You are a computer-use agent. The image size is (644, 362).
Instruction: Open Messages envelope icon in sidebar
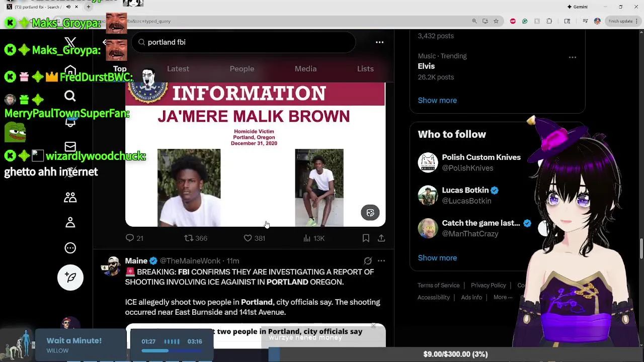point(70,146)
